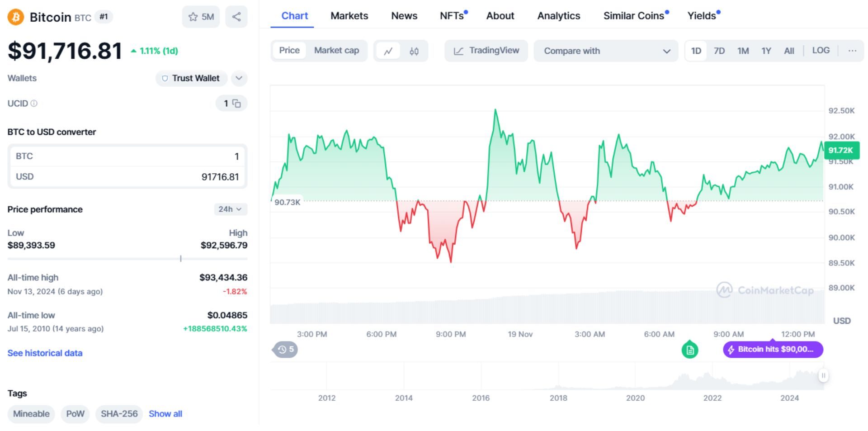868x431 pixels.
Task: Open the Analytics tab
Action: tap(558, 16)
